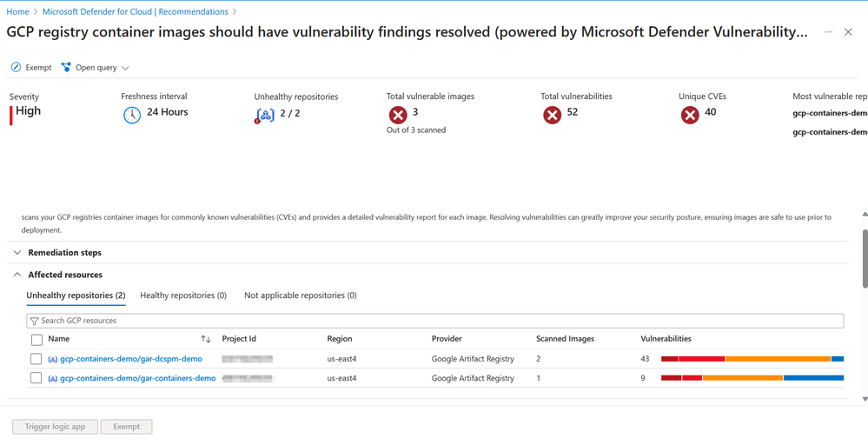Click the 'Out of 3 scanned' text

tap(416, 130)
